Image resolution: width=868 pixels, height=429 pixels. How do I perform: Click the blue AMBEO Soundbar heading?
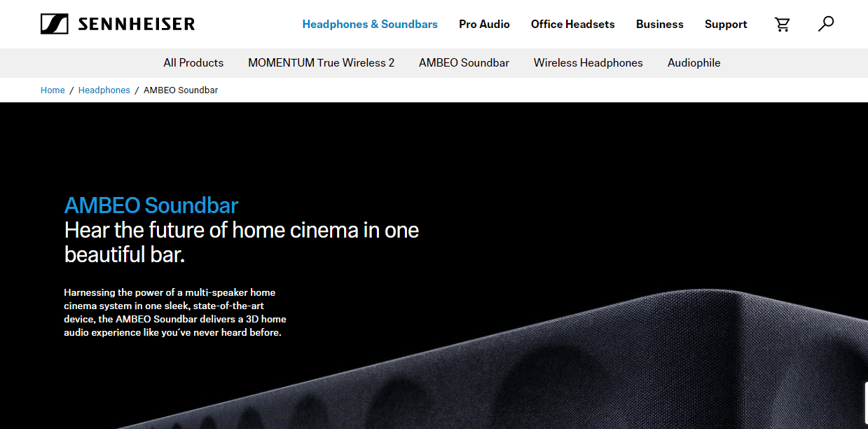pyautogui.click(x=151, y=205)
